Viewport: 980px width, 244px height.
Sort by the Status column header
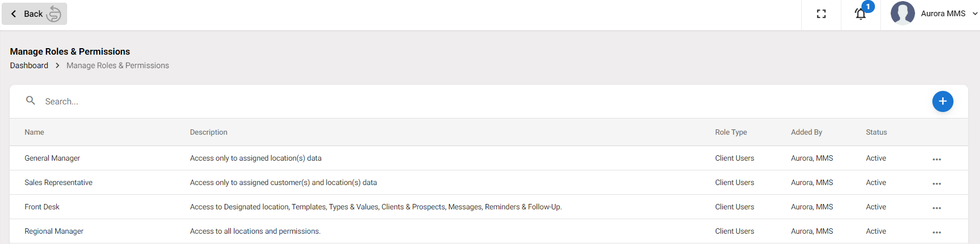tap(876, 132)
